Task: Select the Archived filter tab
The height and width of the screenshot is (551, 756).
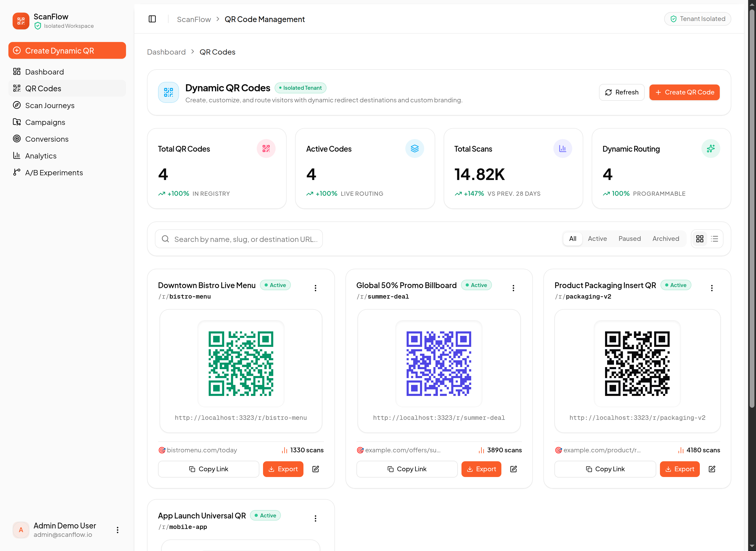Action: coord(666,239)
